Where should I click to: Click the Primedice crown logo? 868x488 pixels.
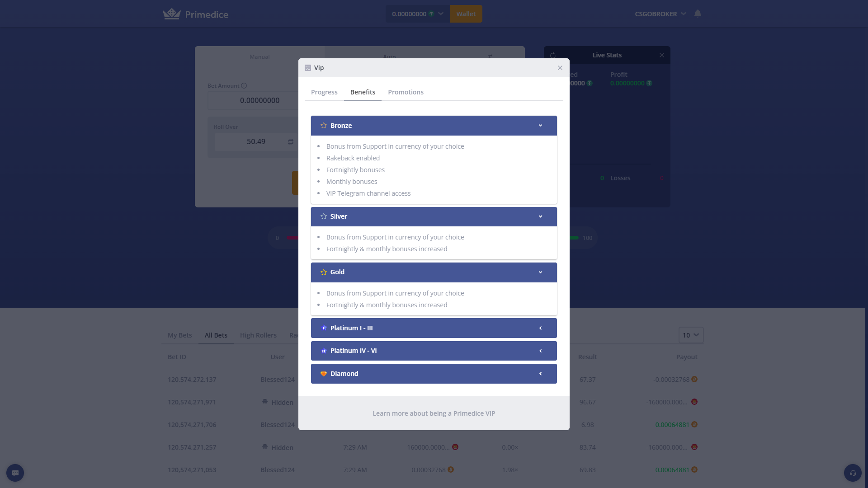click(172, 14)
